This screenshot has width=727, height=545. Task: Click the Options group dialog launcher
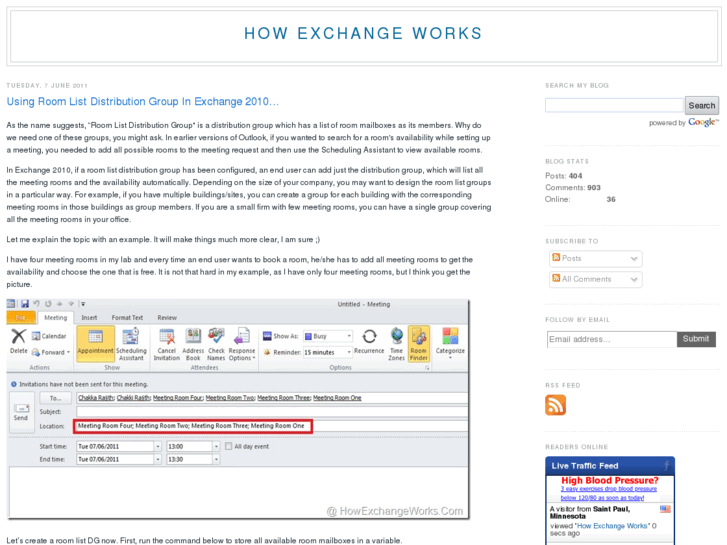427,368
